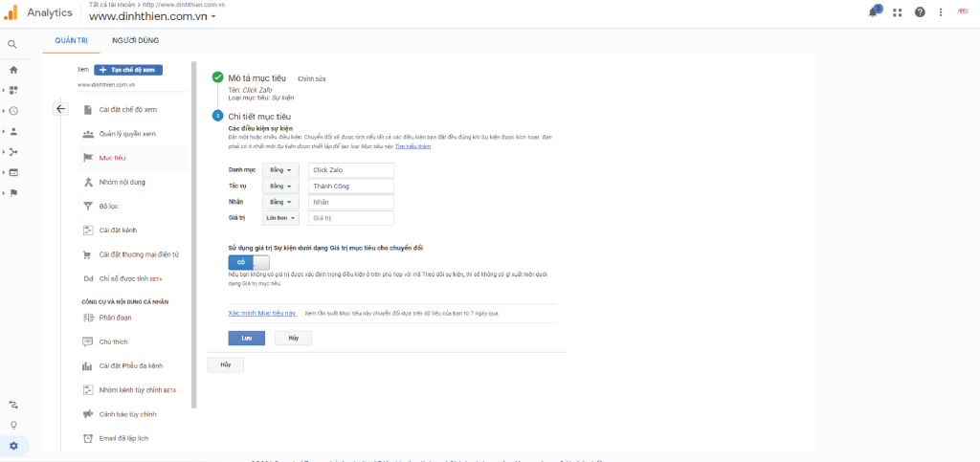
Task: Open the Giá trị 'Lớn hơn' dropdown
Action: 280,218
